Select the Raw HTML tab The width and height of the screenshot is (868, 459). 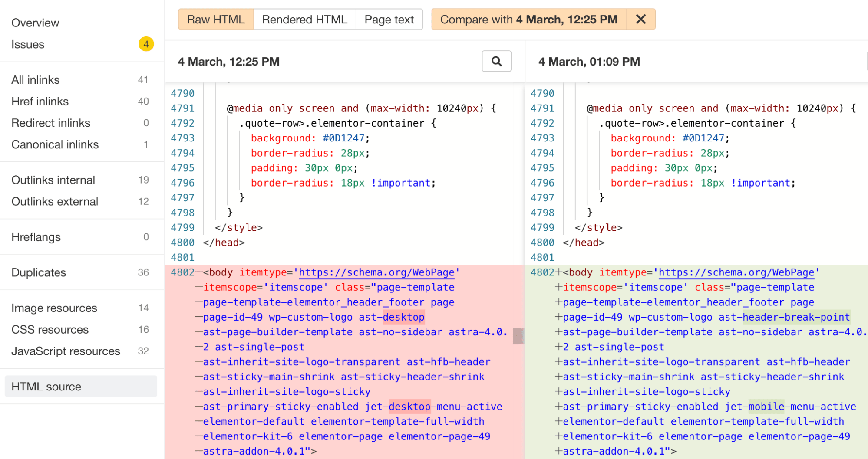click(x=215, y=19)
